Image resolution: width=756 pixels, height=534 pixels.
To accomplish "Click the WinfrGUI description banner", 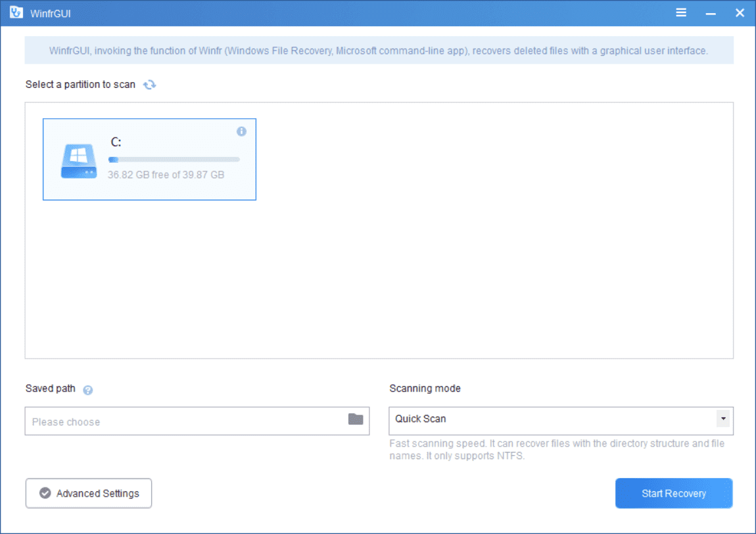I will click(379, 51).
